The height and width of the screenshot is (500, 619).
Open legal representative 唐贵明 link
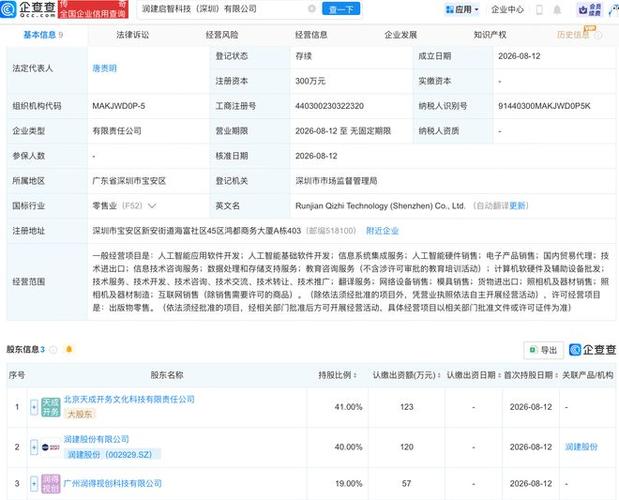[105, 68]
